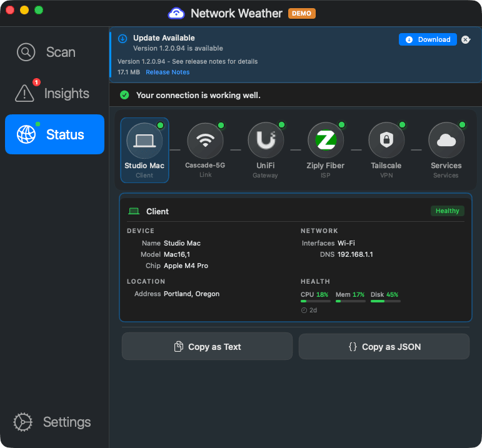Click the Client laptop icon in details header
The image size is (482, 448).
click(x=134, y=211)
